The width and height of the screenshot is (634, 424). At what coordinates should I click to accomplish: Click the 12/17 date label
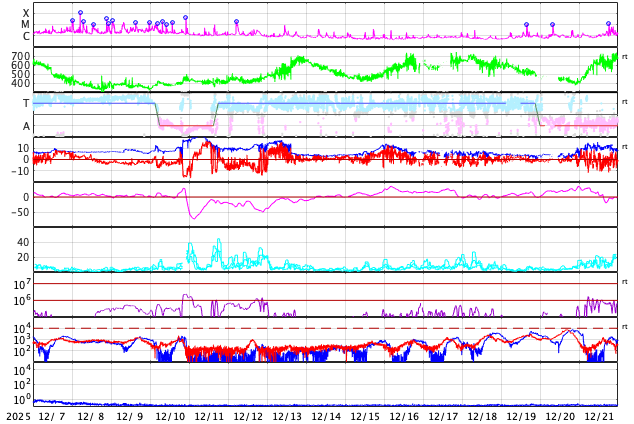[443, 416]
